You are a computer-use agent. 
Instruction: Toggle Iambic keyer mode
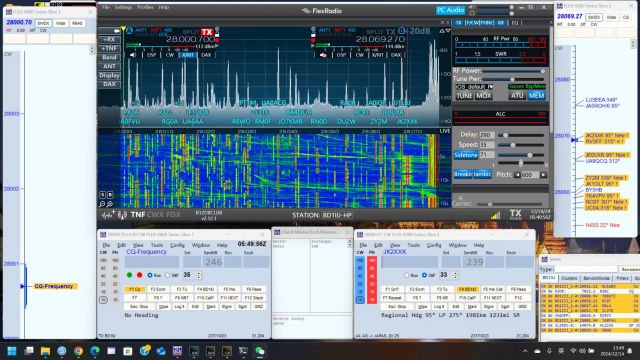(x=482, y=174)
